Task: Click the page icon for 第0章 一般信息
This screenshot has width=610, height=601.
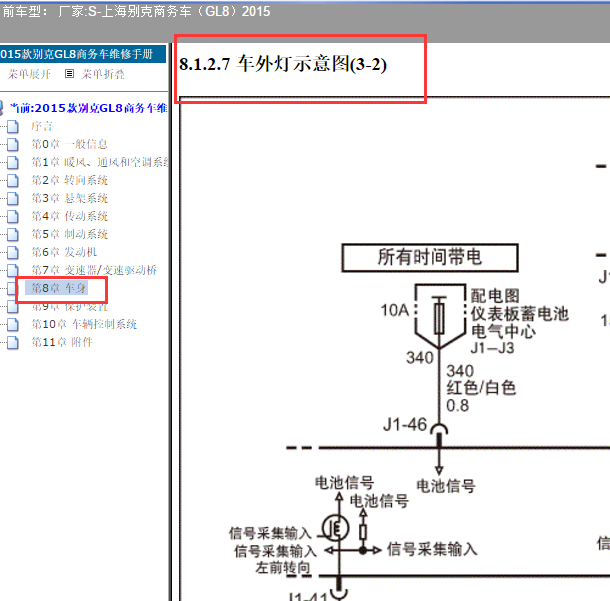Action: pos(13,144)
